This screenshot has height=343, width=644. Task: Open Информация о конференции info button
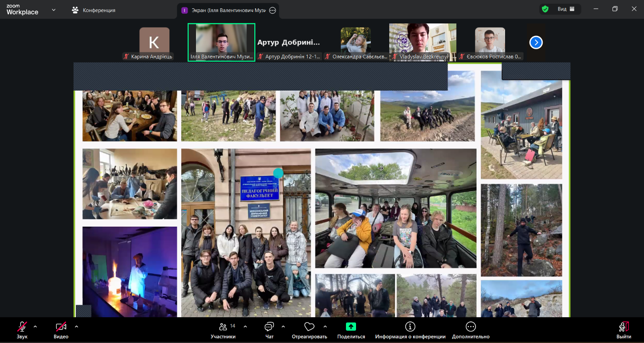(x=410, y=330)
